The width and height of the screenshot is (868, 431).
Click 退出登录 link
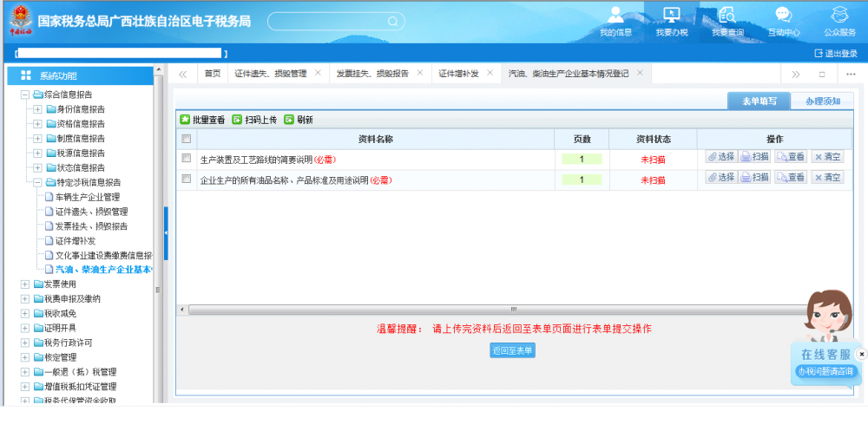(836, 54)
